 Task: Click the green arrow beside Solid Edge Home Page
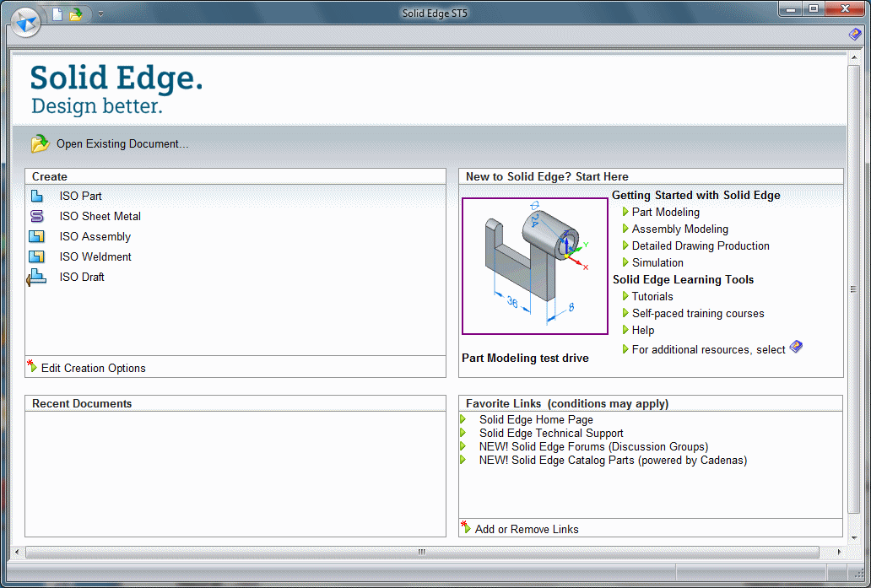463,418
